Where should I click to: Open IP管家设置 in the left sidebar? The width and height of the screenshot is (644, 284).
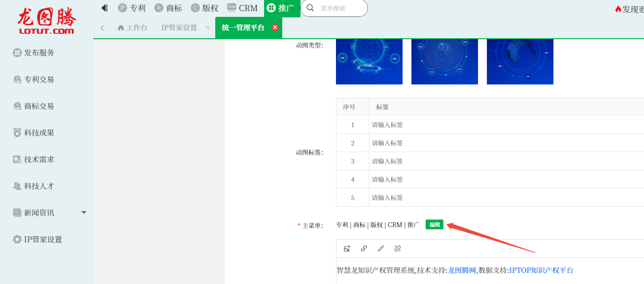tap(43, 240)
